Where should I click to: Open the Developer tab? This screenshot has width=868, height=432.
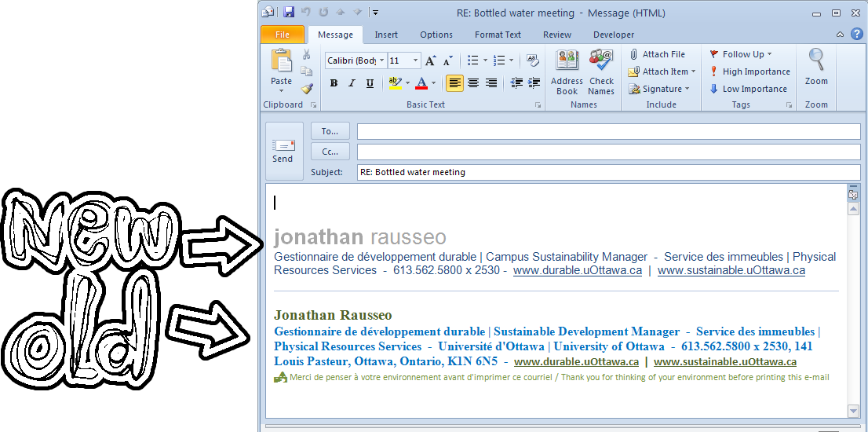point(614,35)
